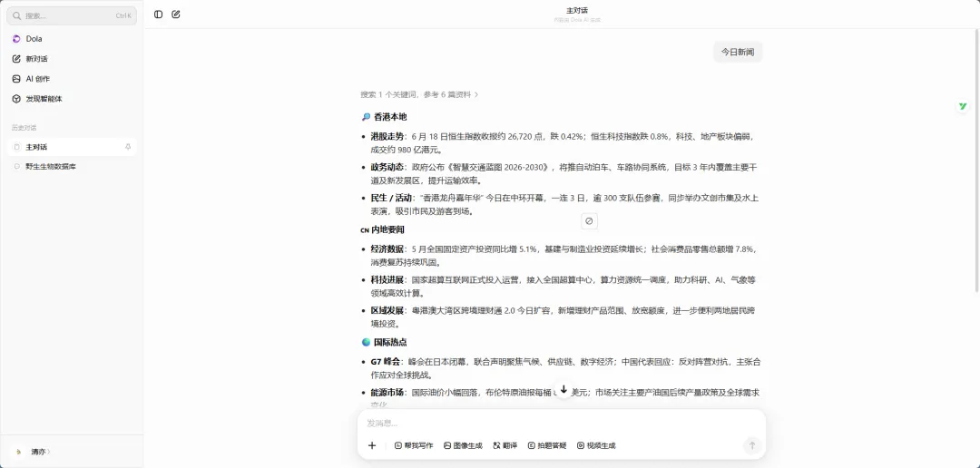980x468 pixels.
Task: Click the 帮我写作 shortcut button
Action: pos(414,445)
